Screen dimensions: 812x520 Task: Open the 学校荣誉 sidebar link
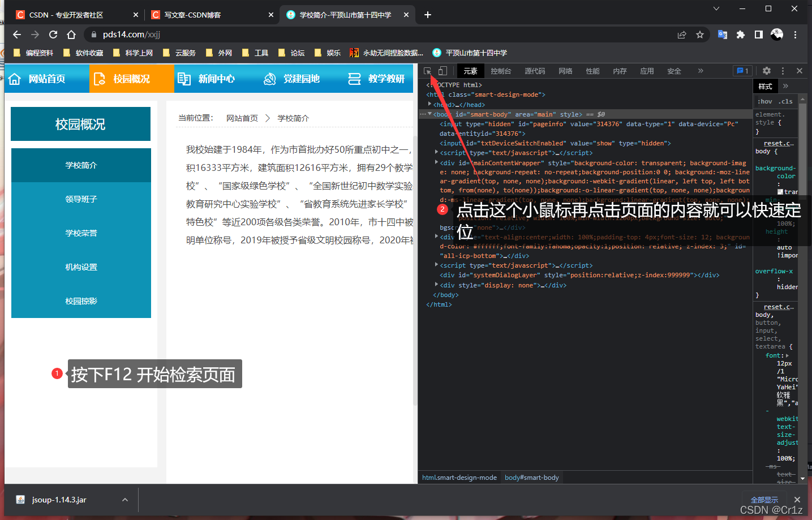coord(81,233)
